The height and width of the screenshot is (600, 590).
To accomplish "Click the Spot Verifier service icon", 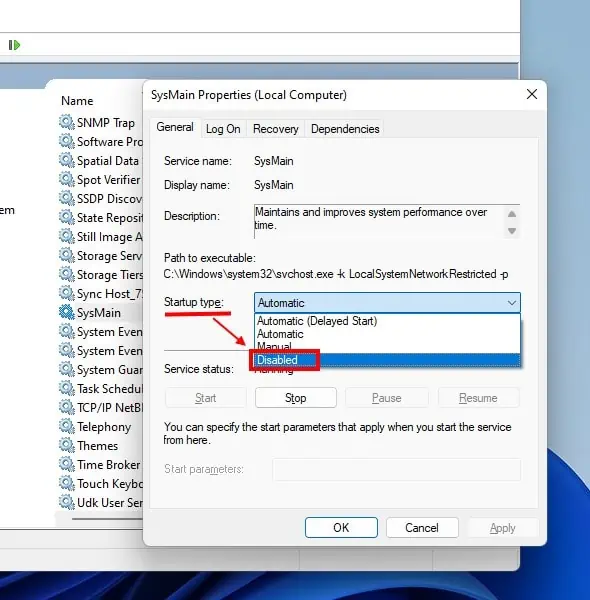I will (x=67, y=179).
